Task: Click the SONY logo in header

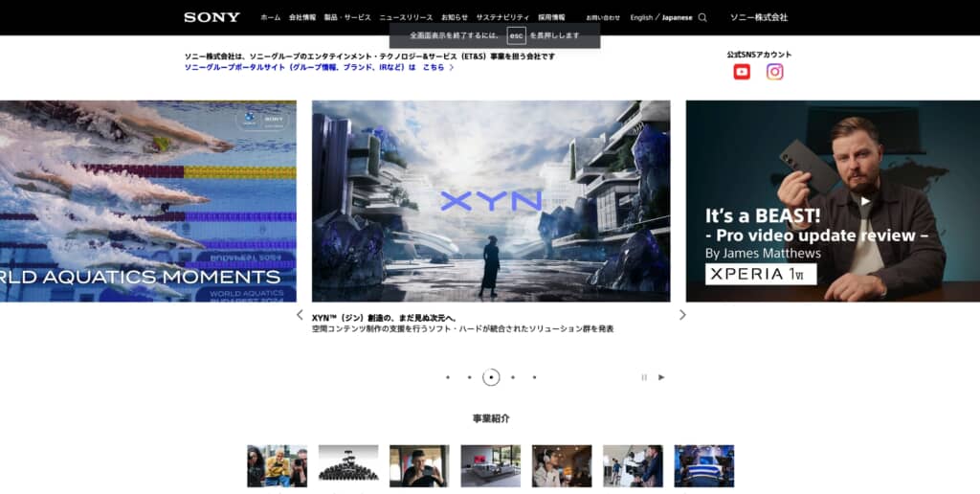Action: click(x=212, y=17)
